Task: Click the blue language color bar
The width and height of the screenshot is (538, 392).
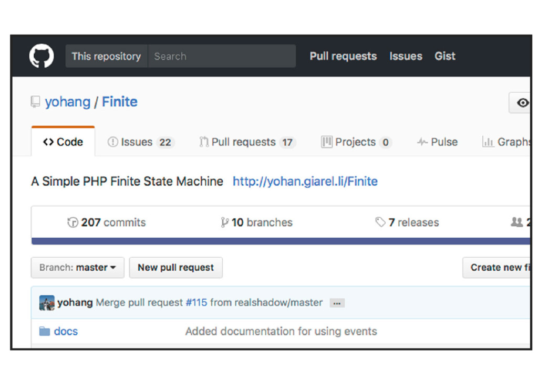Action: coord(281,241)
